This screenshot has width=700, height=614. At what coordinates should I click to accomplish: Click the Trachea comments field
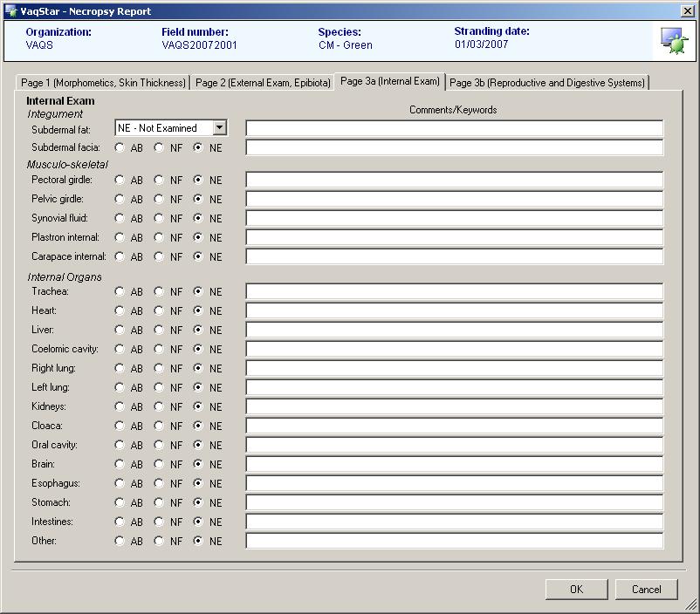(x=454, y=291)
